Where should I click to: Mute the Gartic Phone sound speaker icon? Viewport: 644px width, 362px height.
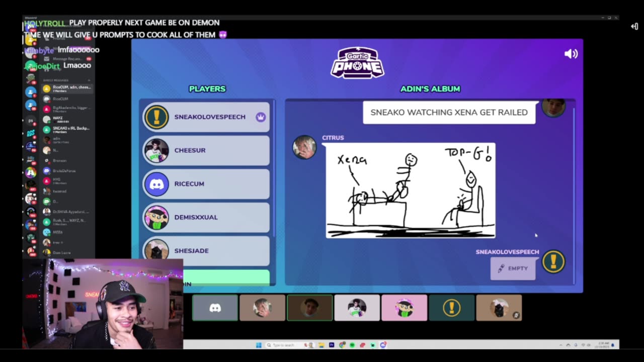click(x=571, y=54)
